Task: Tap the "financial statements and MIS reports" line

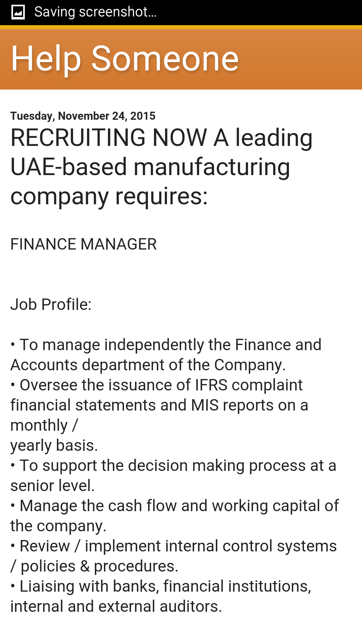Action: pyautogui.click(x=159, y=405)
